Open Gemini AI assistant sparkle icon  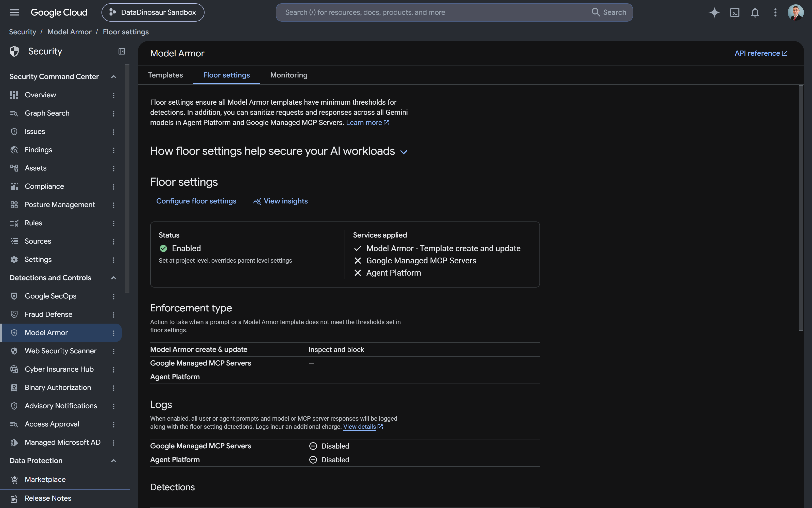714,12
